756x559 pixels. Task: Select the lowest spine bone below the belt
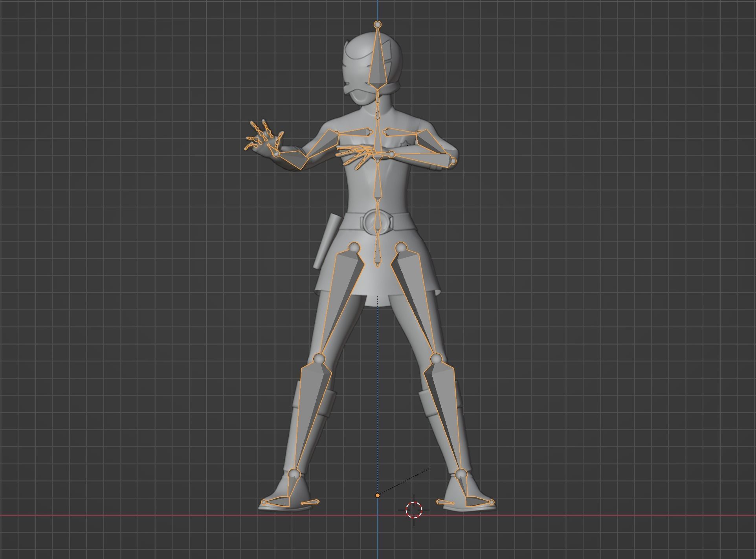point(378,251)
